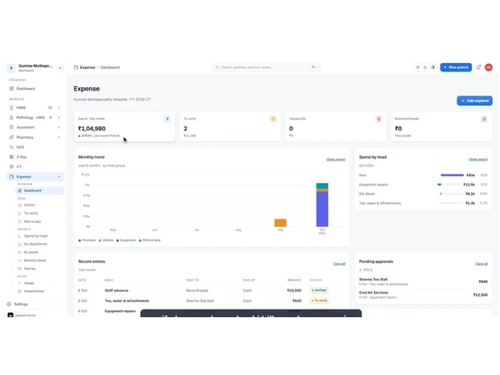Click the orange Sep bar in chart

coord(280,223)
